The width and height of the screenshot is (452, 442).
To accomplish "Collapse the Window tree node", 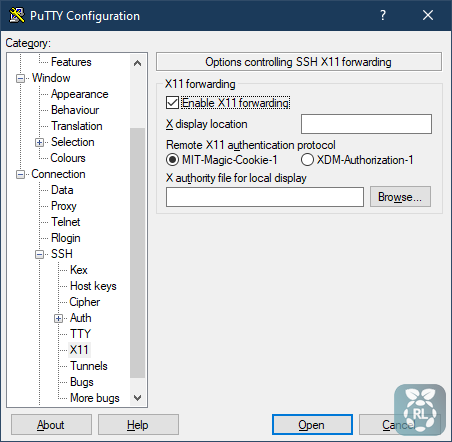I will point(20,79).
